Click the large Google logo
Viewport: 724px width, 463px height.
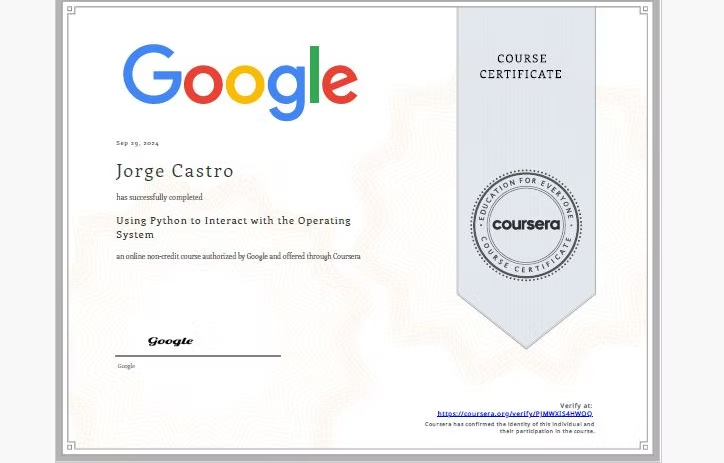click(240, 80)
